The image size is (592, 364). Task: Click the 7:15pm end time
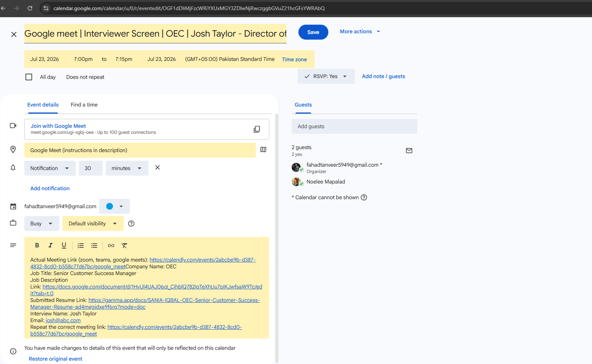pyautogui.click(x=124, y=59)
